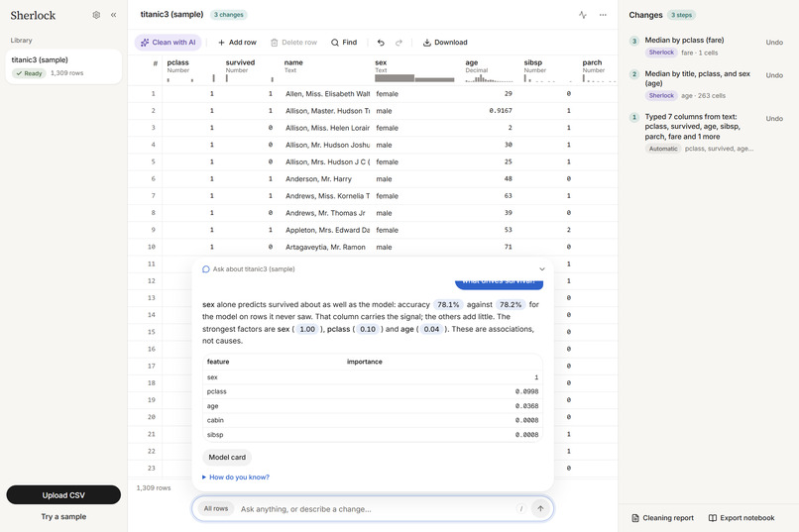
Task: Select the survived column header
Action: coord(250,69)
